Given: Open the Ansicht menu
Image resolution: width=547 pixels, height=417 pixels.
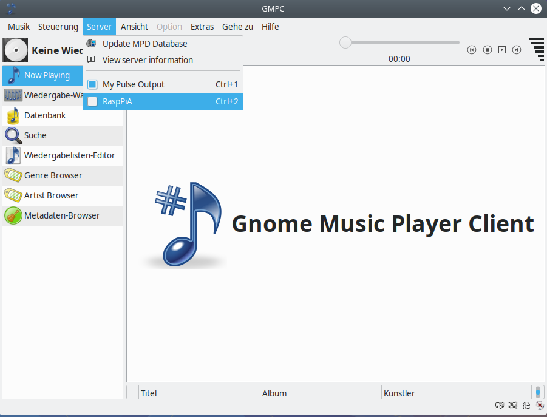Looking at the screenshot, I should [134, 27].
